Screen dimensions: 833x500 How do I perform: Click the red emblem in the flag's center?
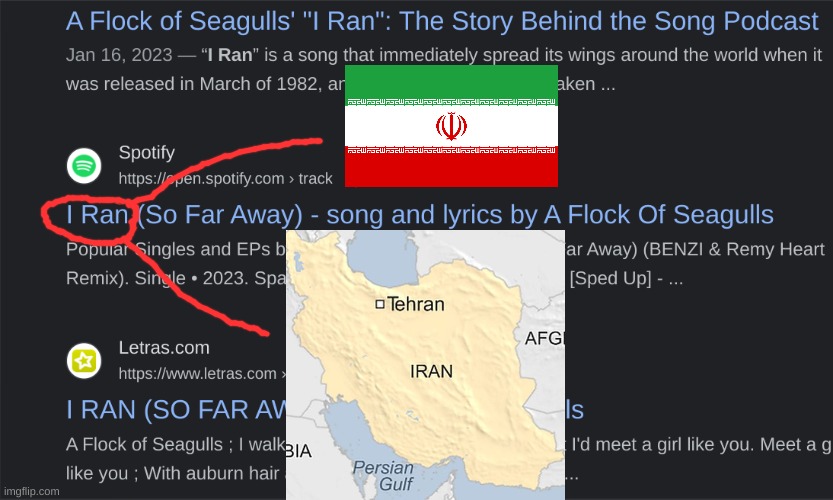(451, 126)
